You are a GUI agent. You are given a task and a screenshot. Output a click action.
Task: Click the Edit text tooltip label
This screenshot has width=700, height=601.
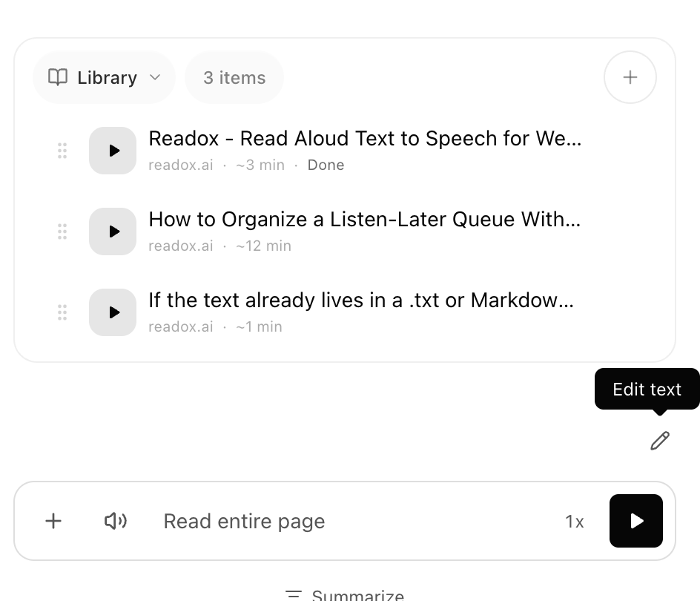(647, 389)
